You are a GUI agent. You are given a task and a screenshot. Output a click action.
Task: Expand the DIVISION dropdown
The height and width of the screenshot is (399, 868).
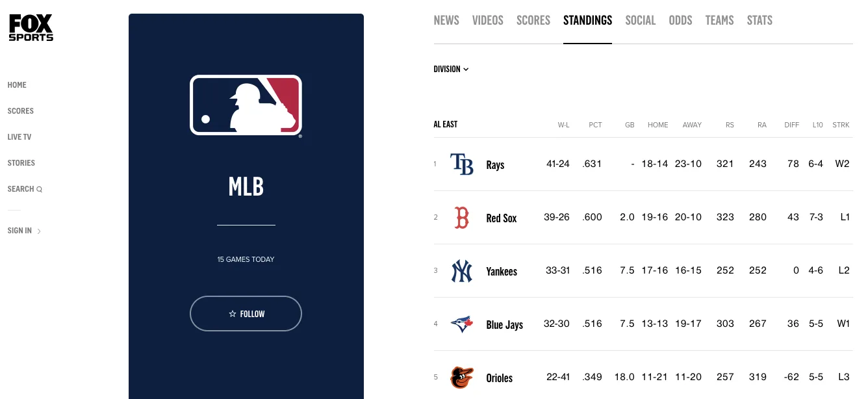click(x=451, y=69)
